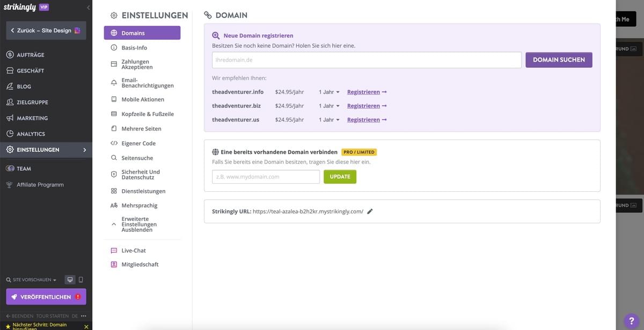Screen dimensions: 644x330
Task: Click the existing domain input field
Action: pos(266,177)
